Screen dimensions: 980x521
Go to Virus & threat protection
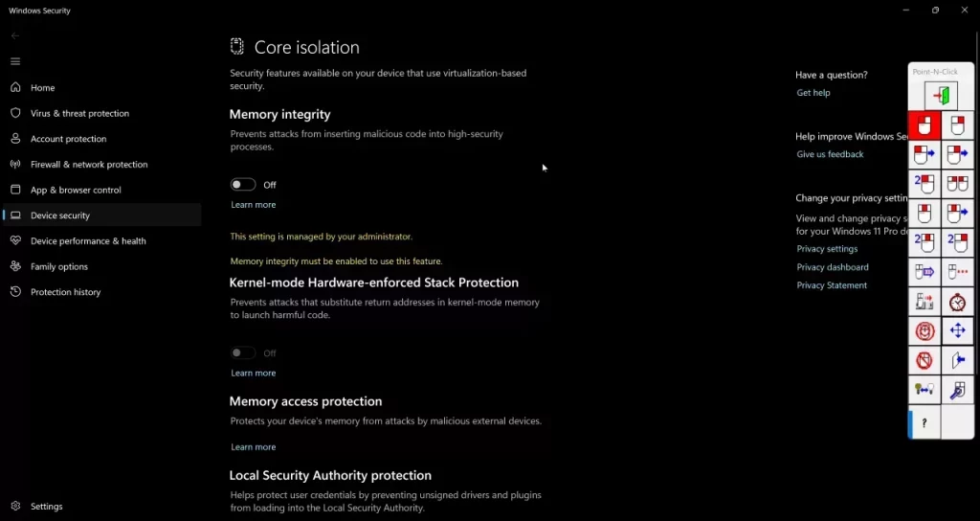[79, 113]
